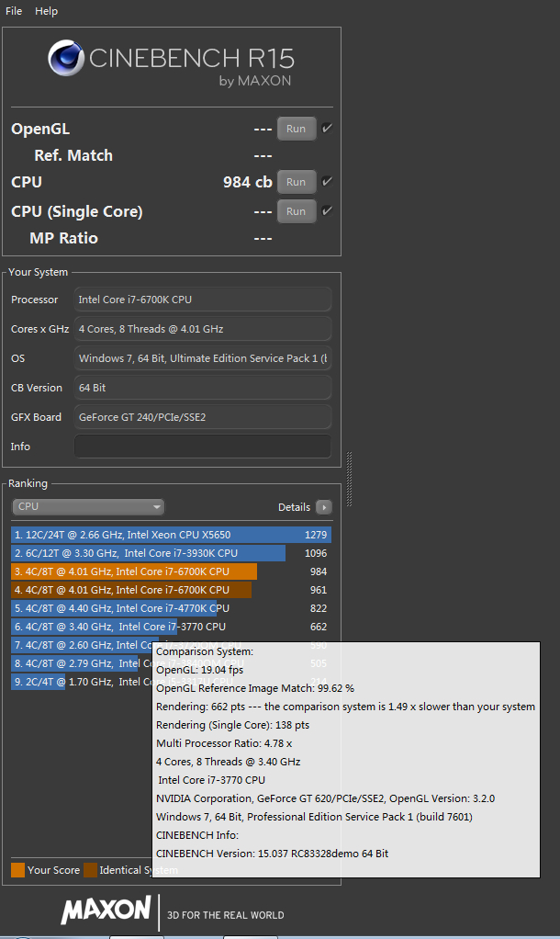Click the MAXON logo at bottom
This screenshot has width=560, height=939.
(106, 910)
